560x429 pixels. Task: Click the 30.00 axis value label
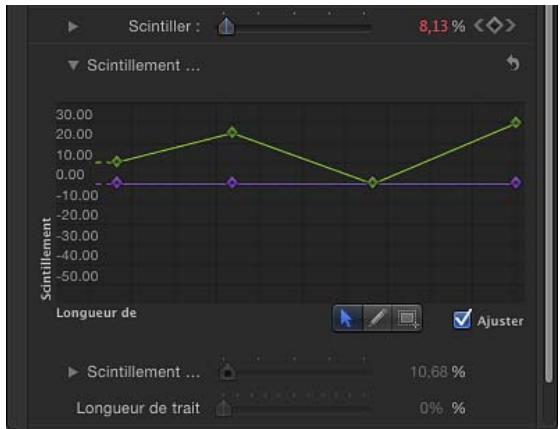[74, 115]
